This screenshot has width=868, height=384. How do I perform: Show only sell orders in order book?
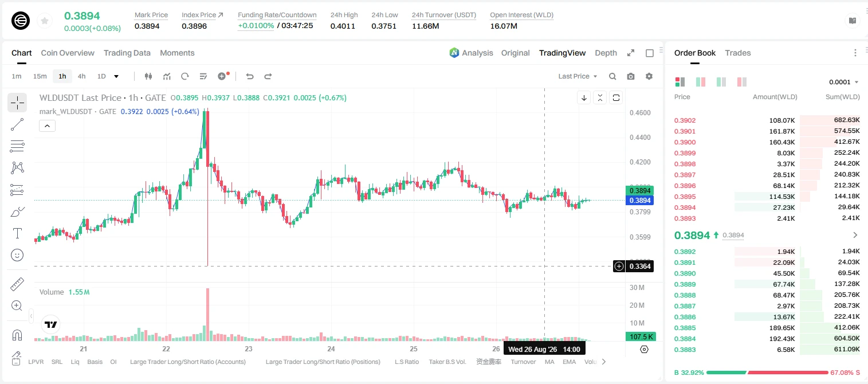(x=742, y=82)
